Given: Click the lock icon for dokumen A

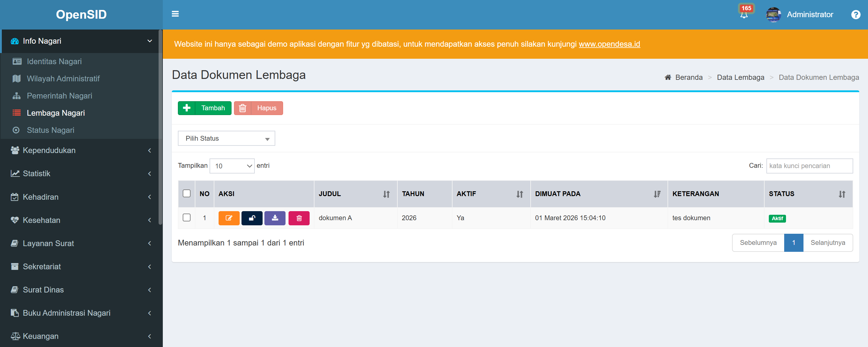Looking at the screenshot, I should [252, 218].
